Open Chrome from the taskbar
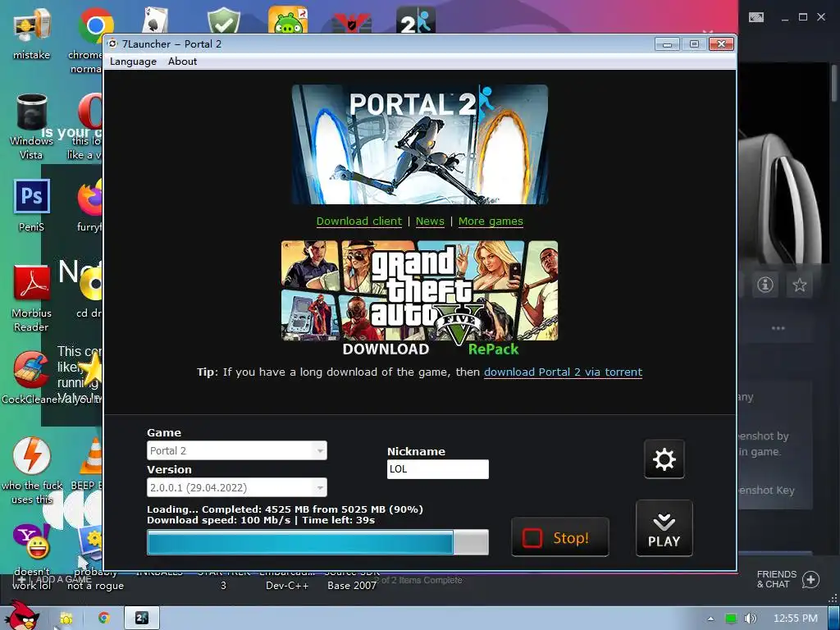 coord(104,619)
